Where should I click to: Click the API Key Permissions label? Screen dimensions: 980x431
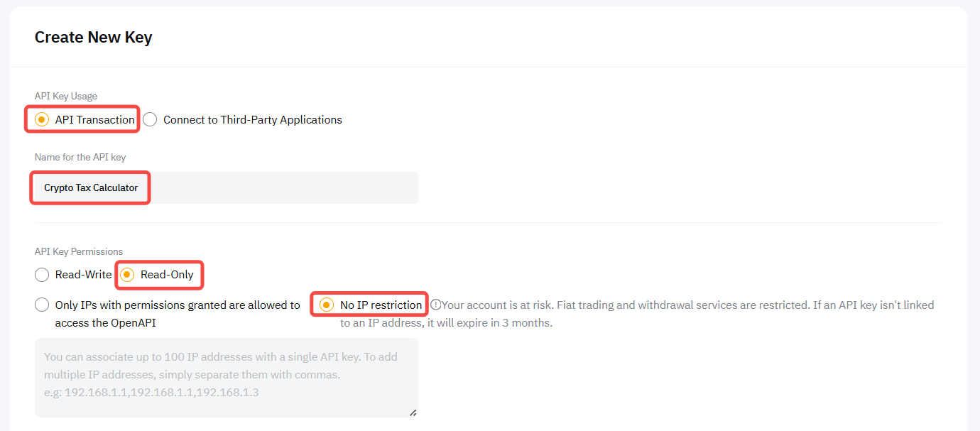[x=79, y=251]
